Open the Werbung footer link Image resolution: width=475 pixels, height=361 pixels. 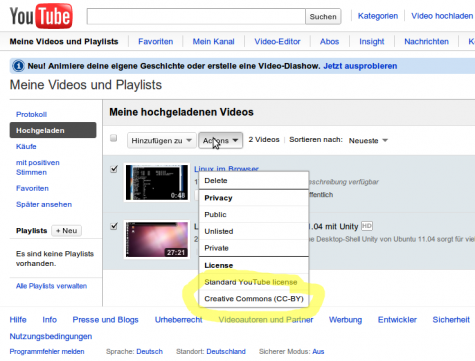[345, 320]
